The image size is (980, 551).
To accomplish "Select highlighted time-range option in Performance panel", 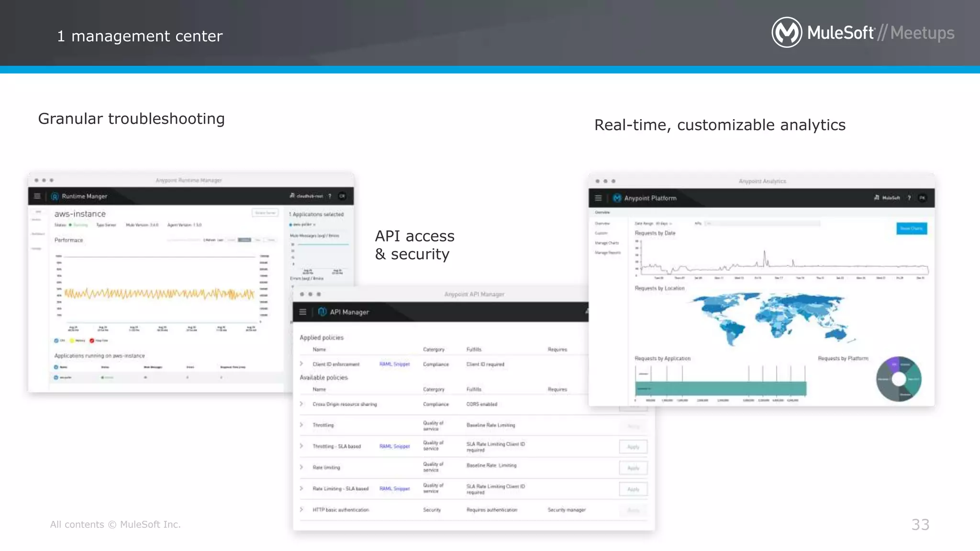I will tap(245, 240).
